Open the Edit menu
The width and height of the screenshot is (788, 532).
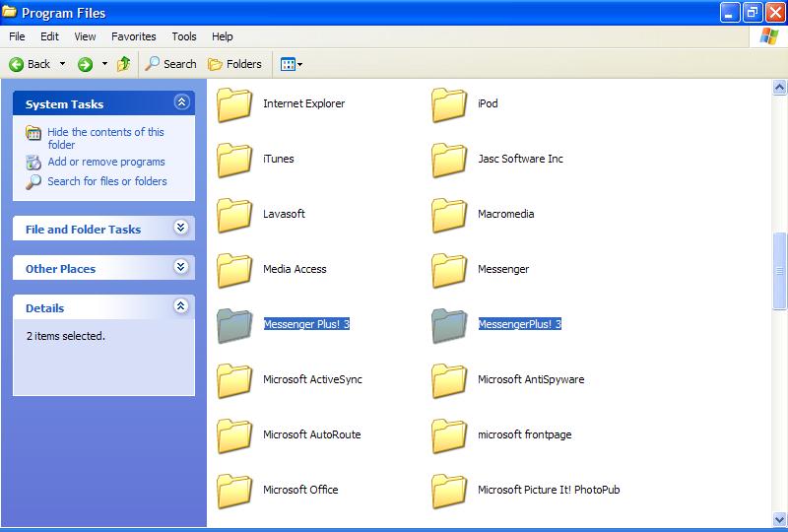[x=49, y=36]
